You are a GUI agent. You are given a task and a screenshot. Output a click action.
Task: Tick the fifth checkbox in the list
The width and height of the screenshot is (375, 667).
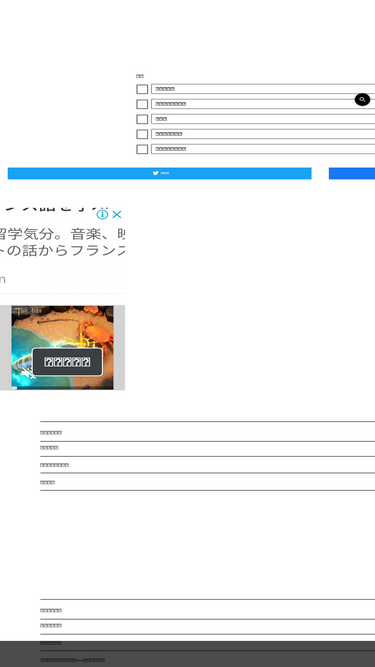(142, 149)
